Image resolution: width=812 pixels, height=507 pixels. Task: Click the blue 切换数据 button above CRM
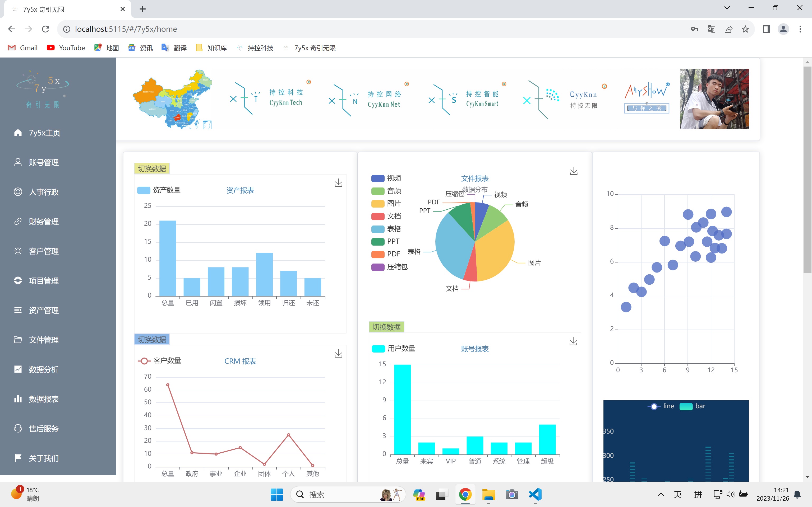point(152,339)
